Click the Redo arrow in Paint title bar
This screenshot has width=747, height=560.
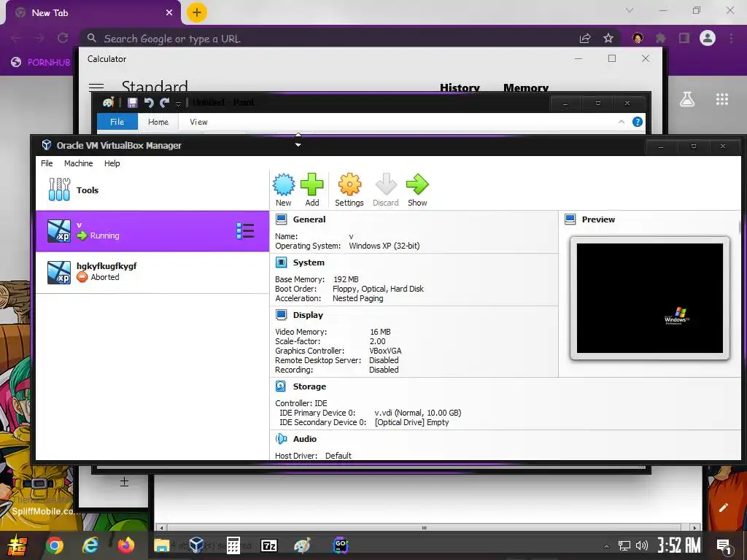164,102
